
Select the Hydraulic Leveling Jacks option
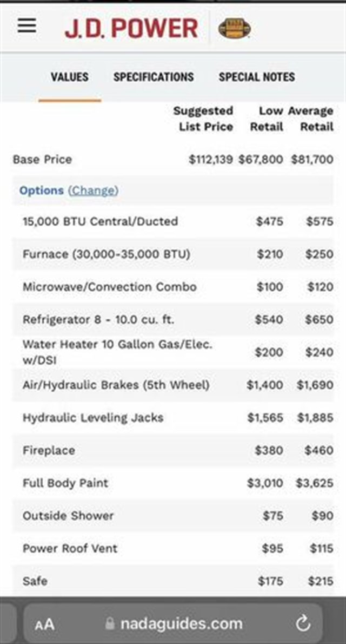click(93, 418)
